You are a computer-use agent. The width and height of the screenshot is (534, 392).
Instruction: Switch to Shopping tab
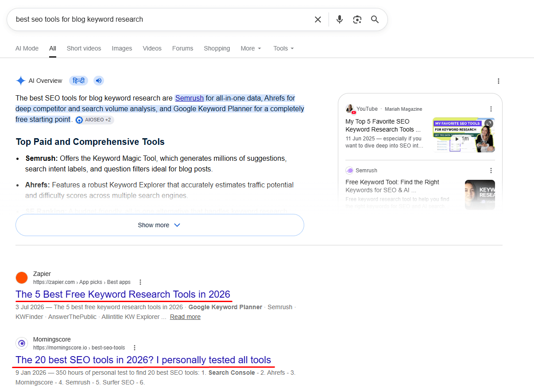click(x=217, y=48)
